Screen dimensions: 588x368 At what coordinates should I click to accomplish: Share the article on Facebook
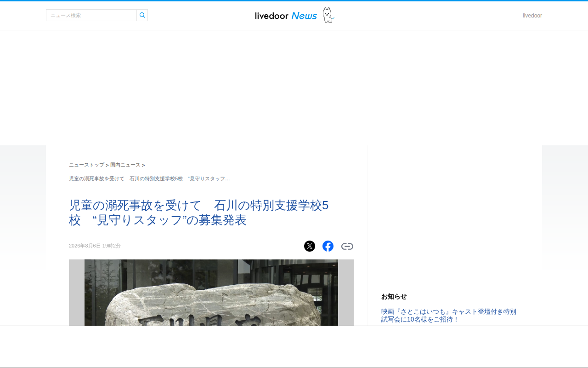328,246
